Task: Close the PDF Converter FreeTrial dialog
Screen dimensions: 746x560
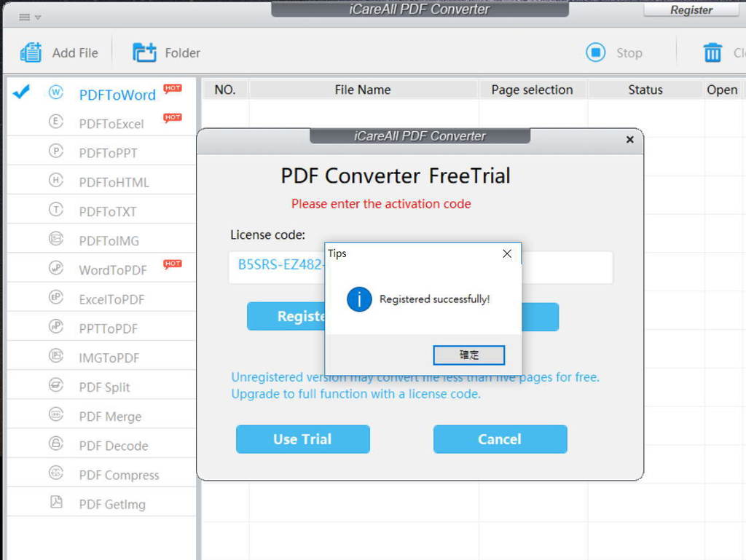Action: [630, 139]
